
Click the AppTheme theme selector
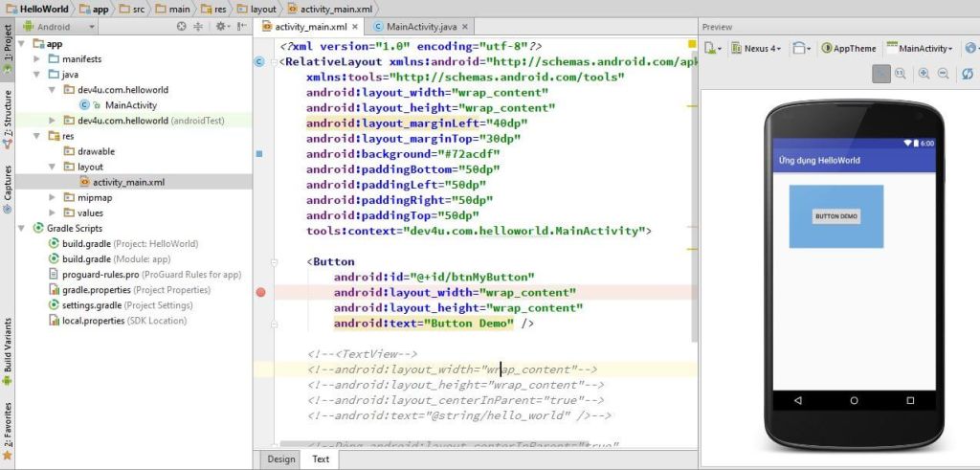849,48
